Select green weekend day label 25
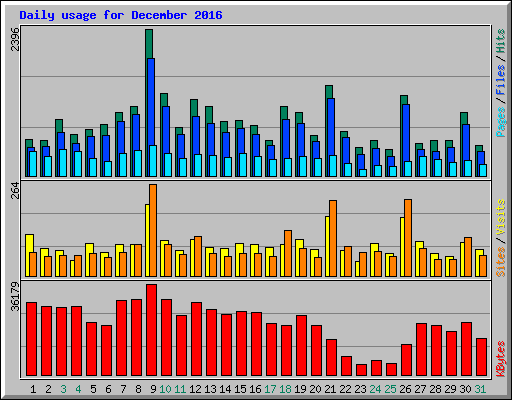This screenshot has width=512, height=400. click(390, 389)
